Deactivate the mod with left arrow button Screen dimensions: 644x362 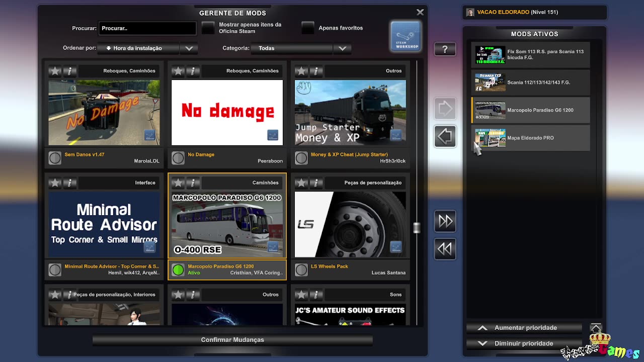pyautogui.click(x=445, y=136)
